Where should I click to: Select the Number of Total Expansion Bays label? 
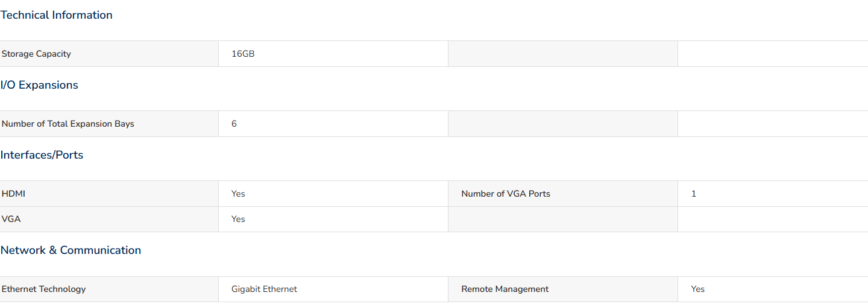68,124
